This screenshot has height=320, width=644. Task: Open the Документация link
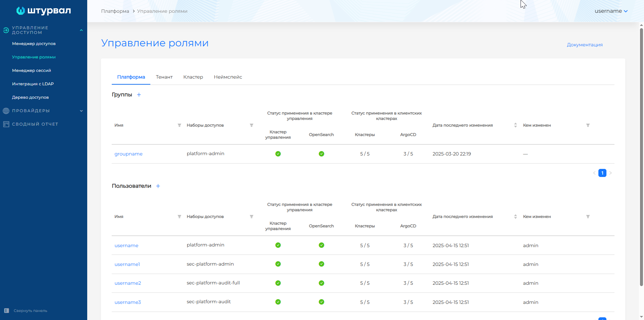585,45
